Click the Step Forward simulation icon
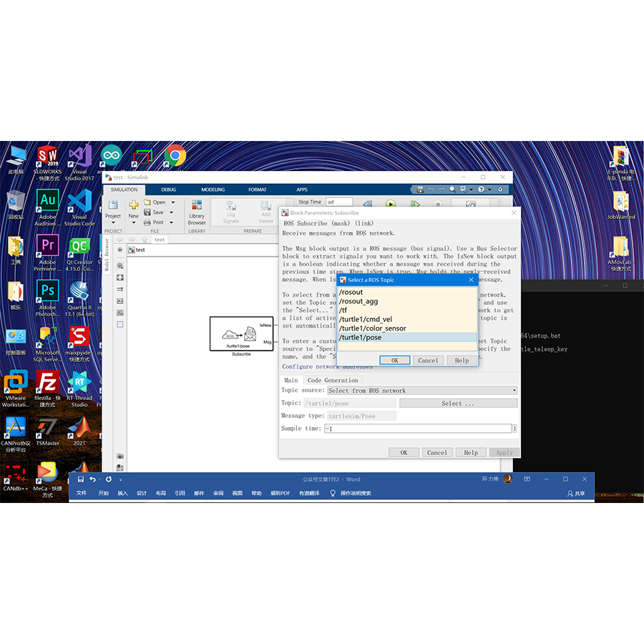 [x=416, y=204]
